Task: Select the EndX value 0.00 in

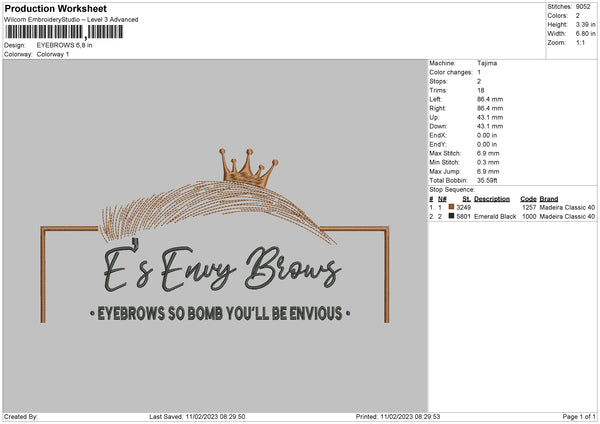Action: (x=487, y=135)
